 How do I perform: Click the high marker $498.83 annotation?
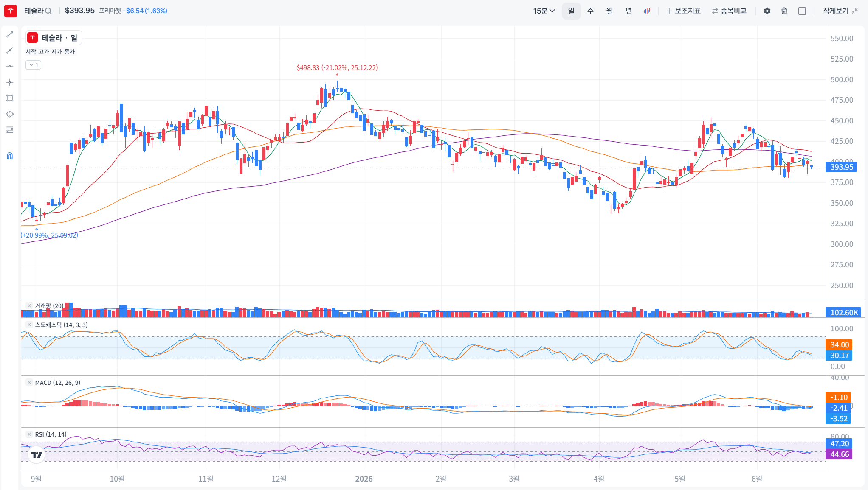337,67
